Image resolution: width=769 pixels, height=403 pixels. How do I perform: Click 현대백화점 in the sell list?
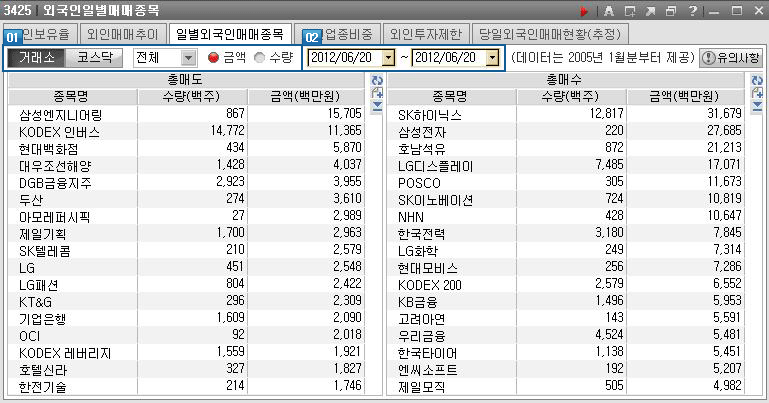[x=49, y=149]
